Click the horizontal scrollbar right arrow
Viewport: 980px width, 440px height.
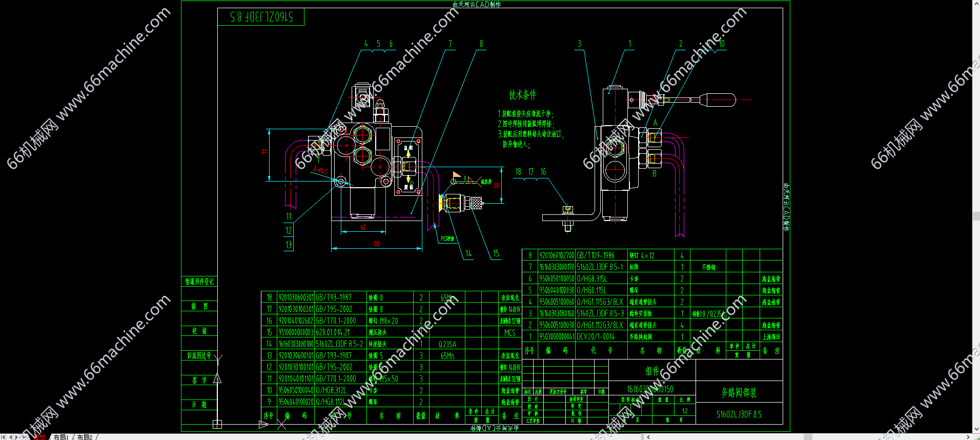pos(968,437)
